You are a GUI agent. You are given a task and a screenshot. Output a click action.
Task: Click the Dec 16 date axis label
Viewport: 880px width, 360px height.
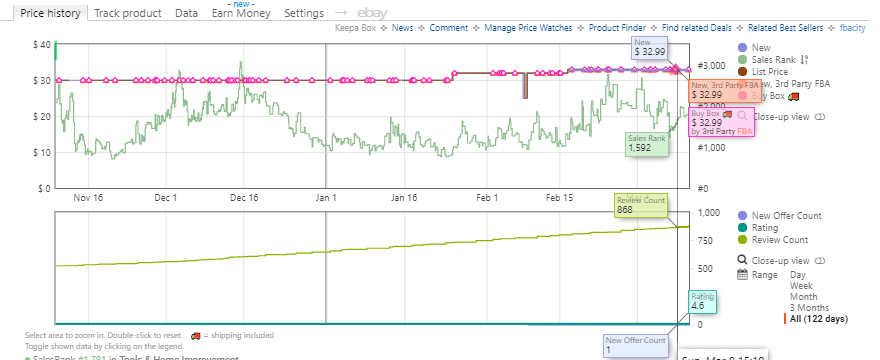pos(245,198)
